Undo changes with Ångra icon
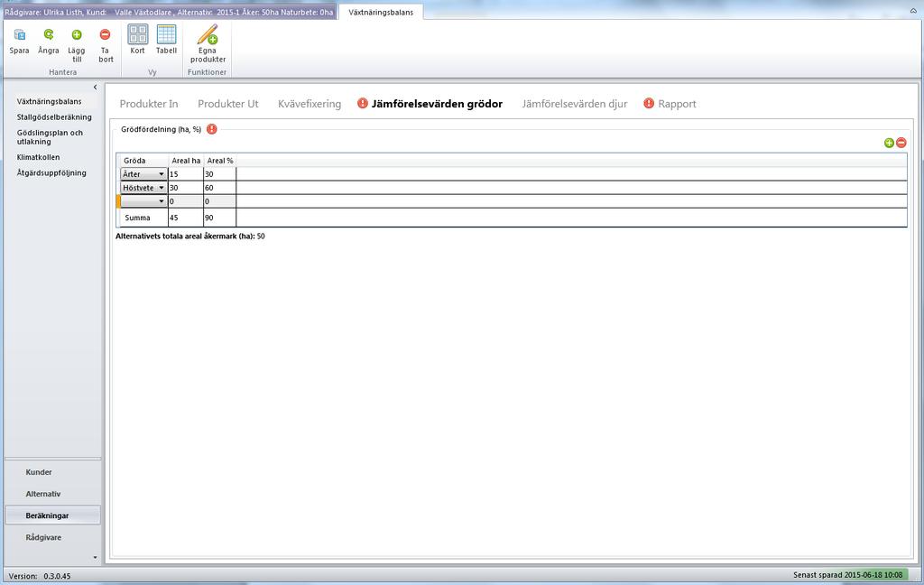The height and width of the screenshot is (585, 924). 49,42
